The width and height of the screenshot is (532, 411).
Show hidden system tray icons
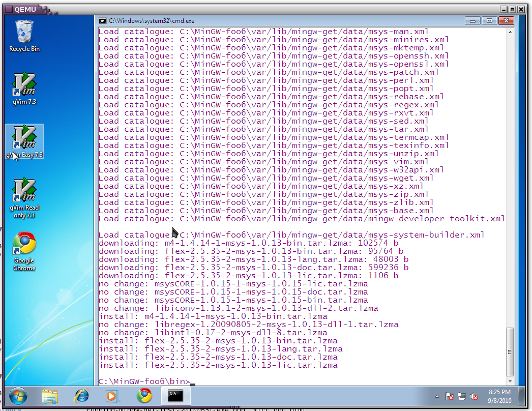(437, 396)
